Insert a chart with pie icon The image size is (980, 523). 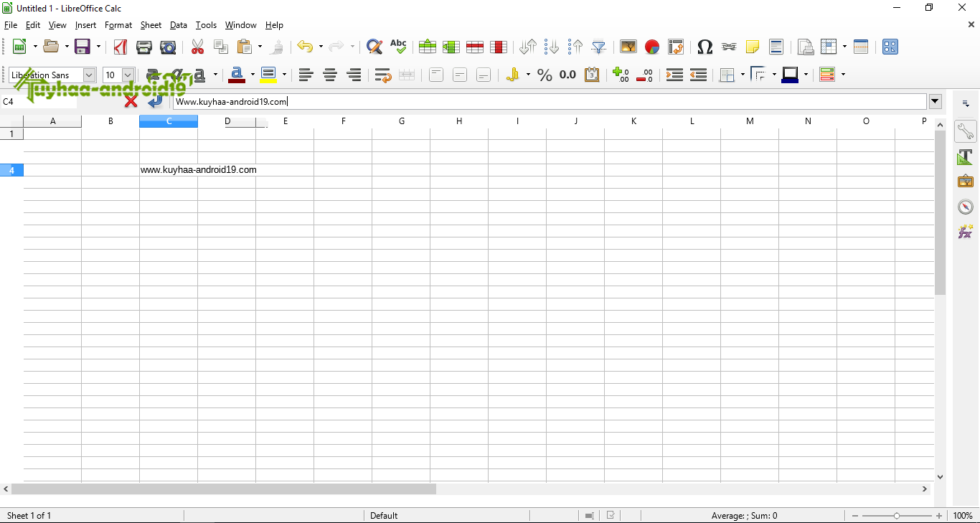(x=652, y=47)
